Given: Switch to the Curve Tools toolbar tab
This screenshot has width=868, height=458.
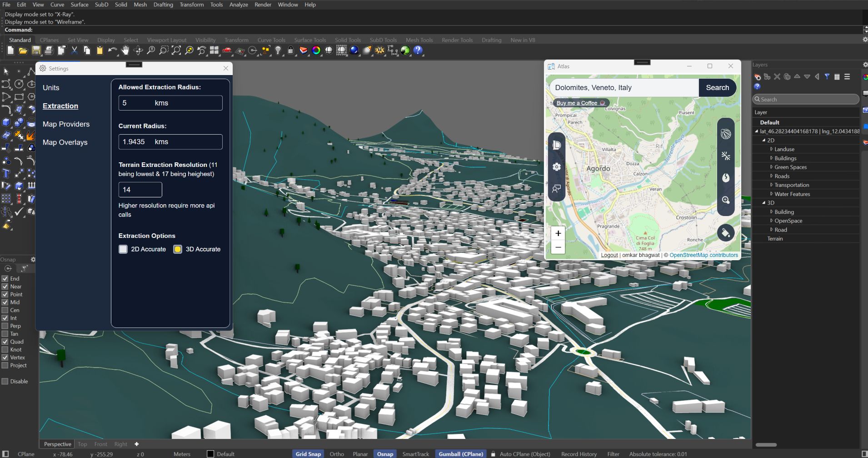Looking at the screenshot, I should point(271,40).
